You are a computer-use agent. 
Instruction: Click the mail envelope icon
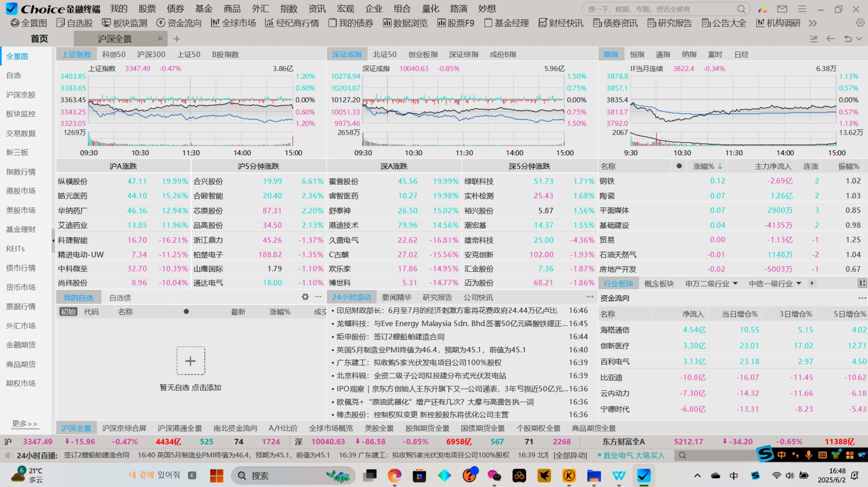782,9
